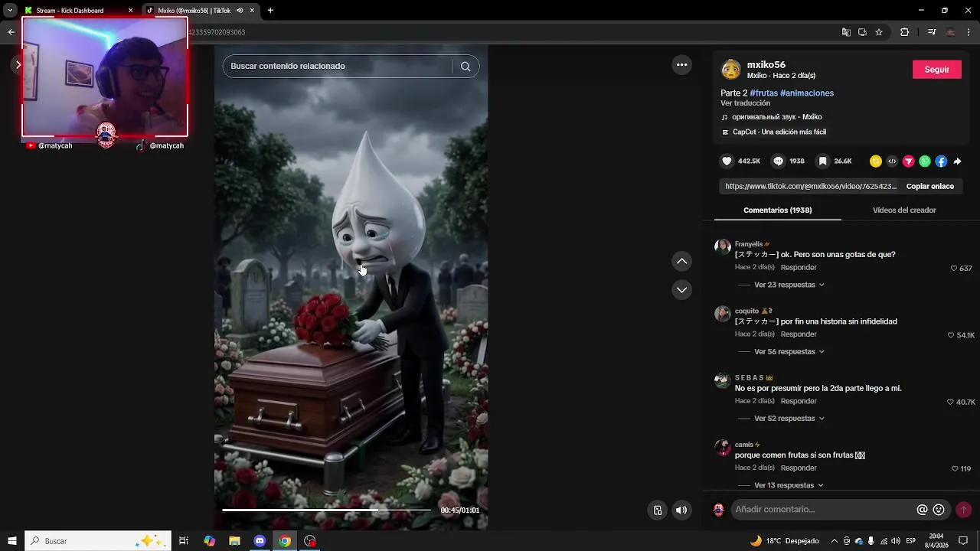980x551 pixels.
Task: Expand Ver 13 respuestas
Action: pyautogui.click(x=789, y=485)
